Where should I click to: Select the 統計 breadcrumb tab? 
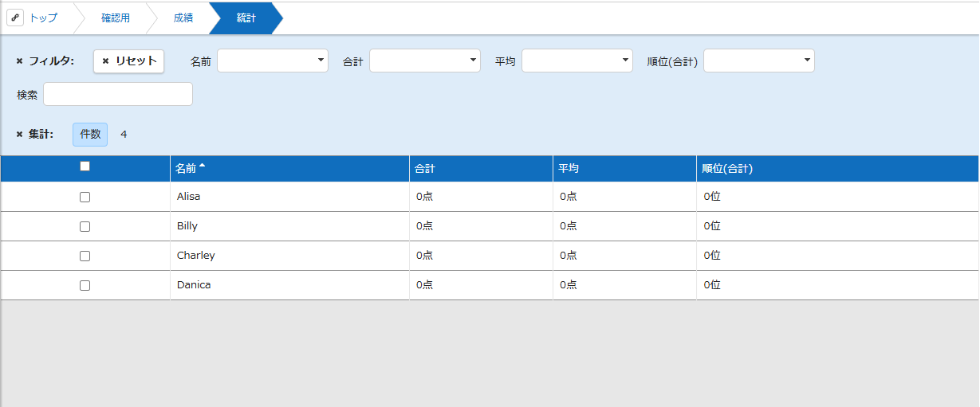coord(246,18)
